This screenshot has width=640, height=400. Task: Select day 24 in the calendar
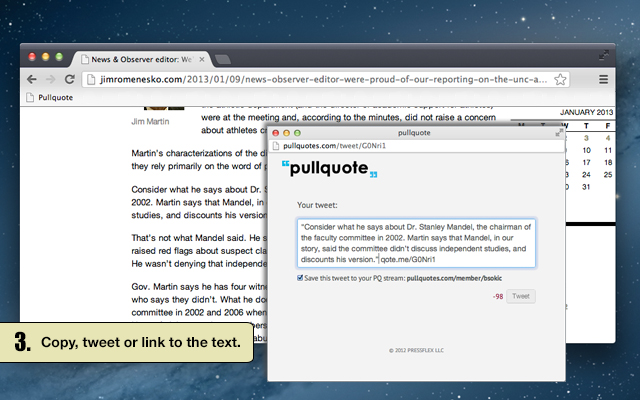587,175
